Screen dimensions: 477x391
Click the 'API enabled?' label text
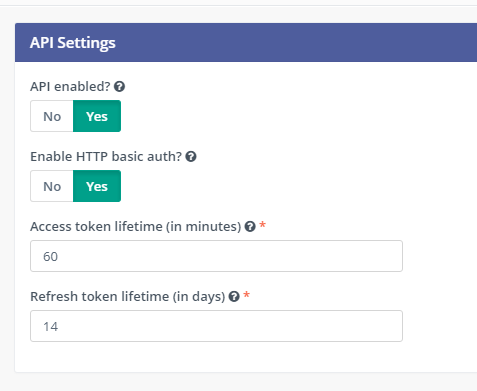pos(70,87)
